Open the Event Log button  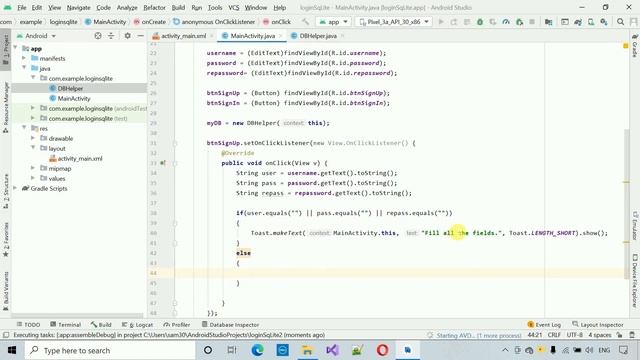point(544,324)
